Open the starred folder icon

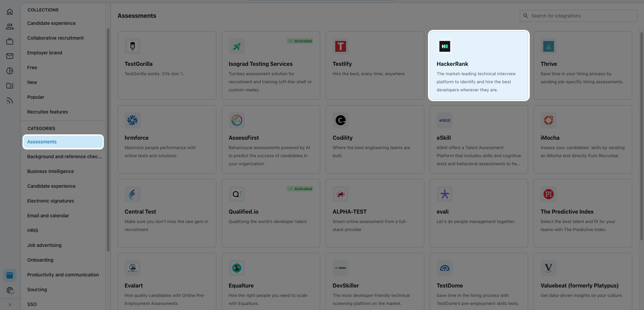click(10, 86)
